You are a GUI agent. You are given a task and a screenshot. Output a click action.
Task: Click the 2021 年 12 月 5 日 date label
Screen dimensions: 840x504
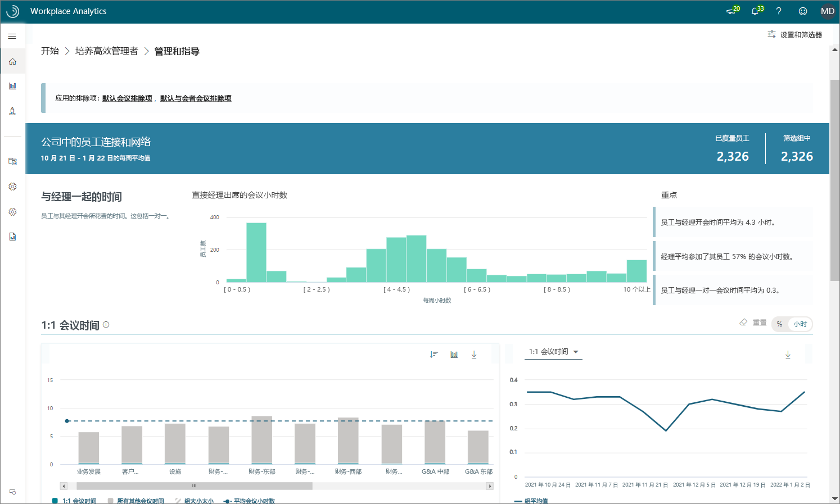click(694, 485)
